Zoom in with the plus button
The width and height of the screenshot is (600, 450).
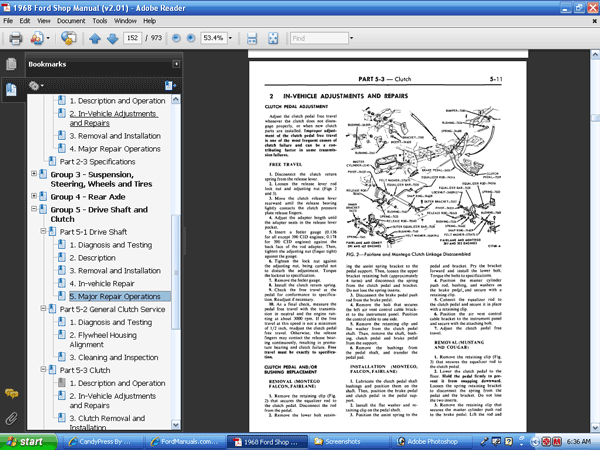click(x=191, y=38)
